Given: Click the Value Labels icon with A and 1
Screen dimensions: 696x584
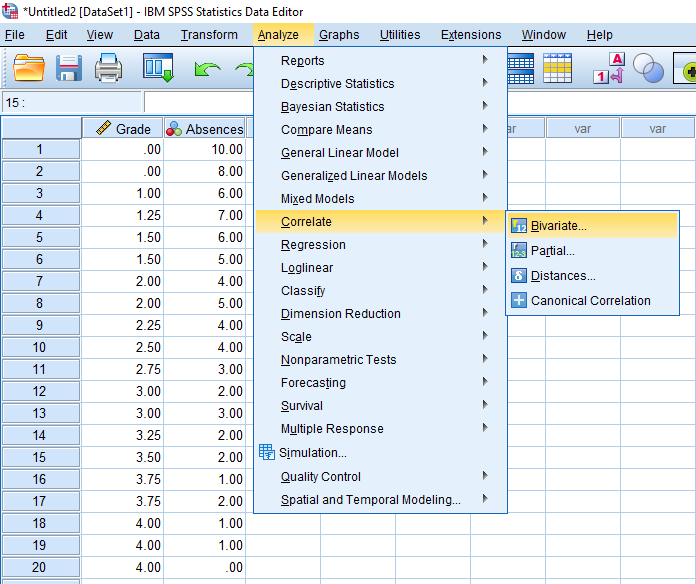Looking at the screenshot, I should click(x=609, y=68).
